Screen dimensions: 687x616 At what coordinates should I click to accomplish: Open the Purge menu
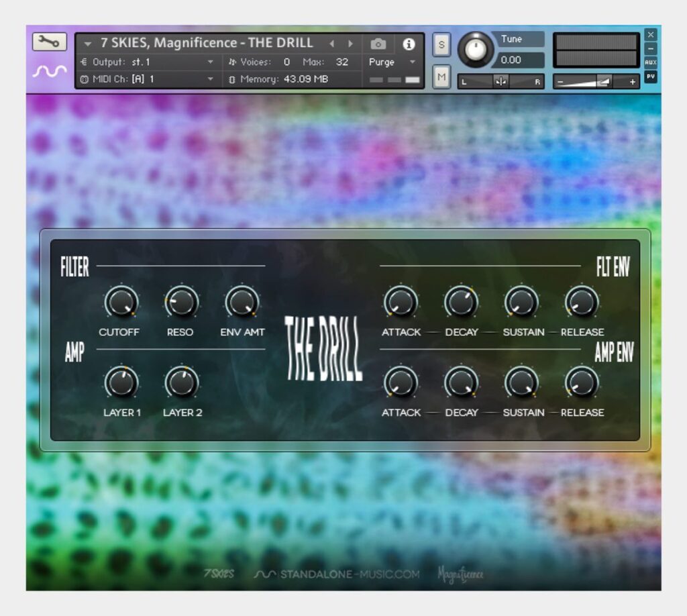click(382, 61)
